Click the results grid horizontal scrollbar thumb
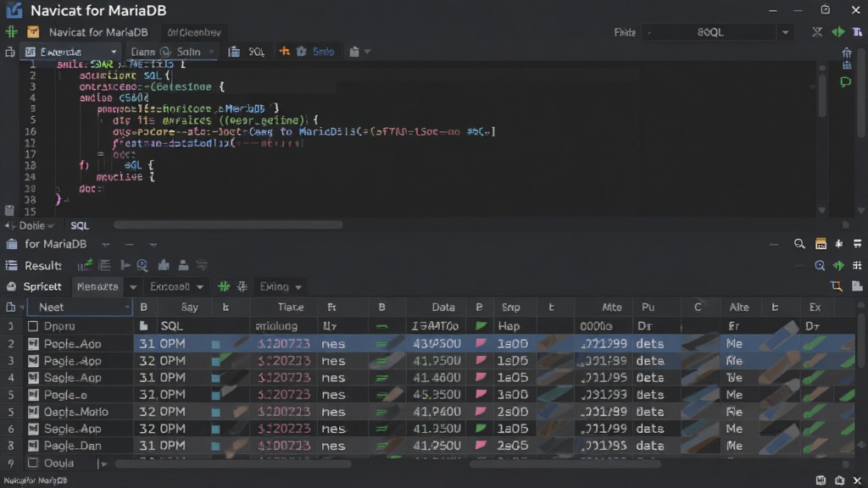 pos(233,464)
